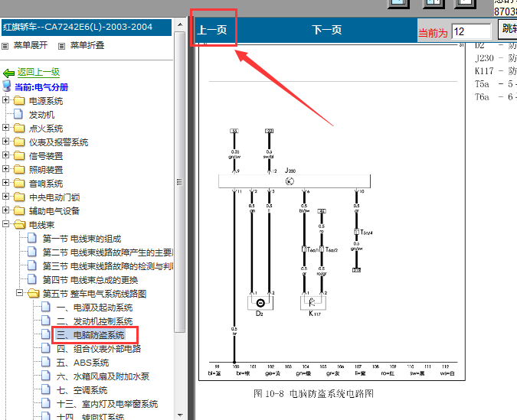Click the 照明装置 folder icon
The height and width of the screenshot is (420, 517).
[x=19, y=170]
